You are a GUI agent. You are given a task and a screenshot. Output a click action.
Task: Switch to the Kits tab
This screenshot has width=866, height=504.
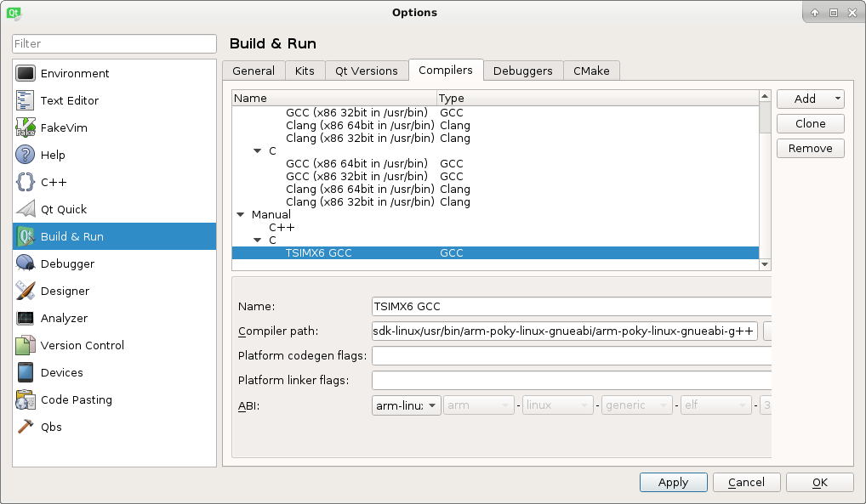[x=305, y=71]
